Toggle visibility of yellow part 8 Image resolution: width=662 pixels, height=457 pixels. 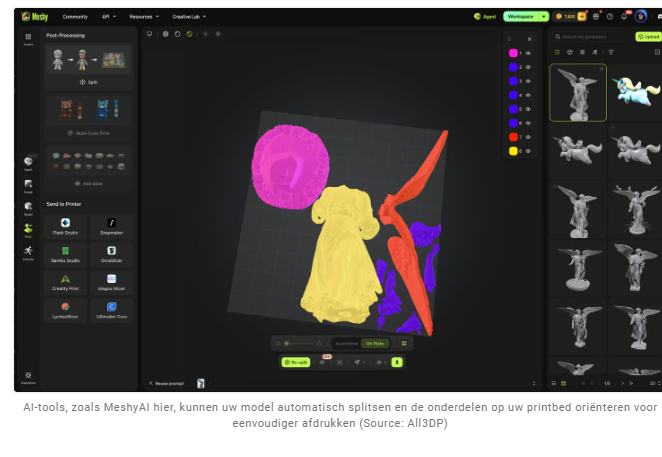click(x=528, y=151)
